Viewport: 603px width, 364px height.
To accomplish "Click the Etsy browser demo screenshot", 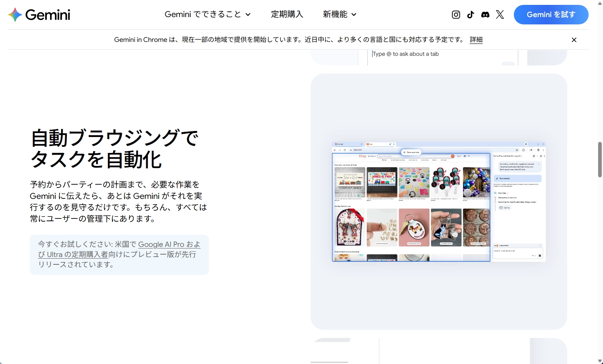I will [x=439, y=202].
